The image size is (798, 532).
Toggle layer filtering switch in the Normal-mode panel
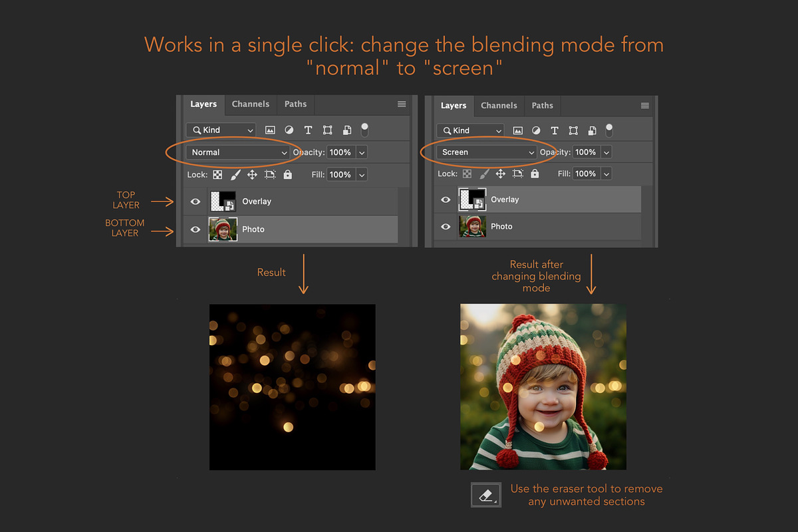(364, 129)
